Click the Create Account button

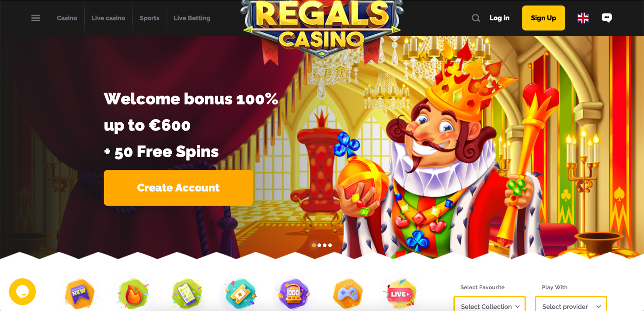pyautogui.click(x=178, y=188)
